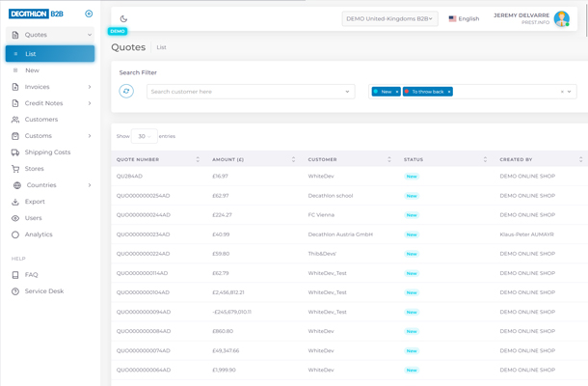Click the refresh filter icon
The height and width of the screenshot is (386, 588).
coord(126,92)
